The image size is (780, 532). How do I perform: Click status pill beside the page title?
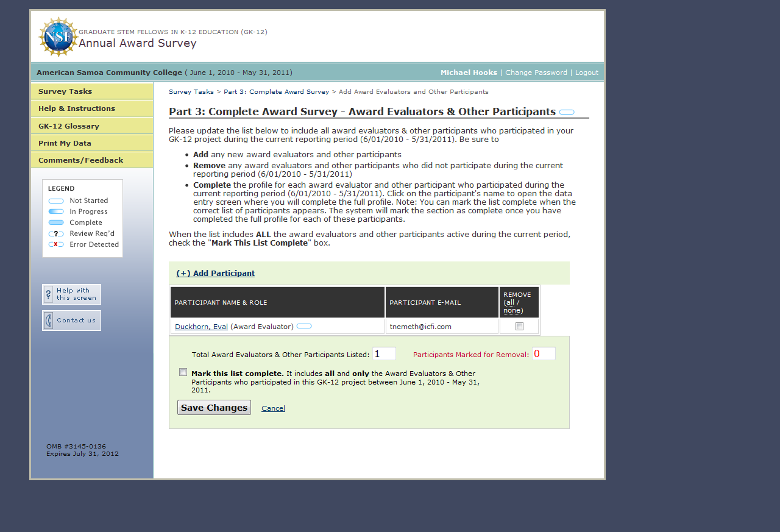pos(566,112)
